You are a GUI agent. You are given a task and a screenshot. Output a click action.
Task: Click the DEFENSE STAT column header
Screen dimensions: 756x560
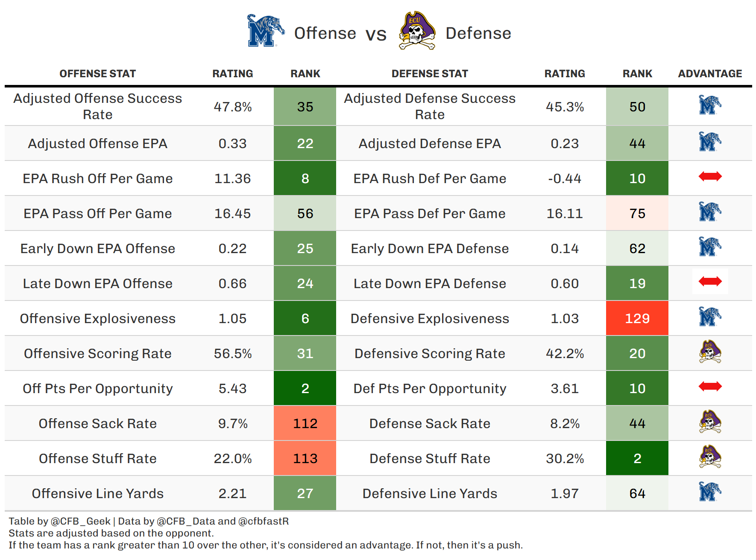pos(430,74)
